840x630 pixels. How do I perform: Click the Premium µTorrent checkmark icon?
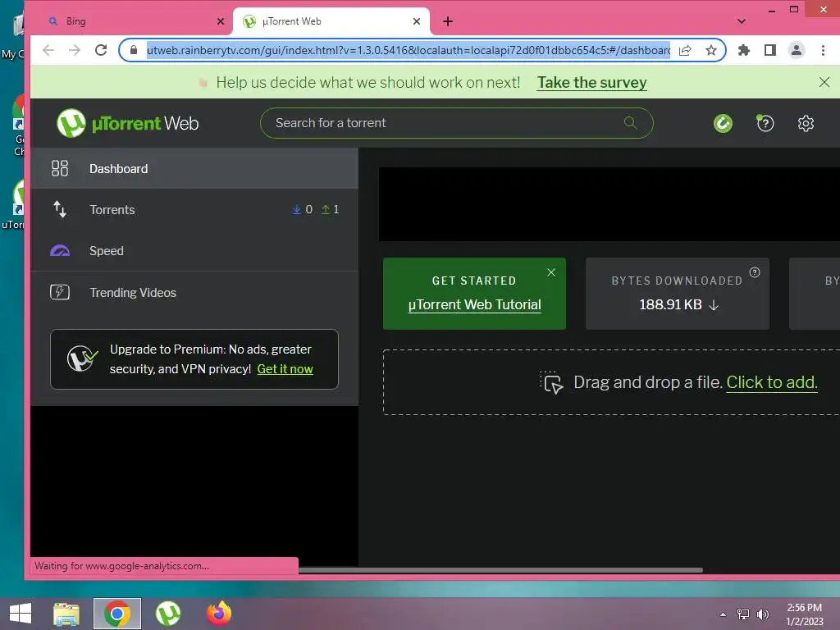pos(82,358)
